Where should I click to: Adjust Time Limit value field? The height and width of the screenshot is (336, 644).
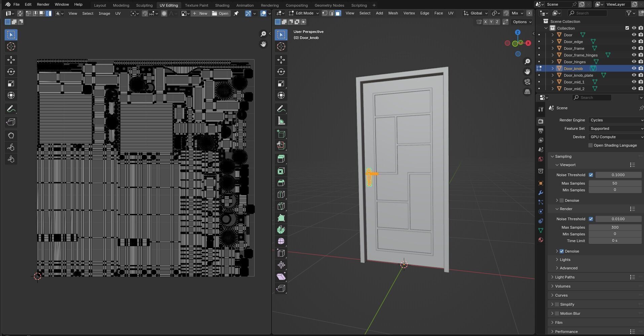[x=615, y=241]
